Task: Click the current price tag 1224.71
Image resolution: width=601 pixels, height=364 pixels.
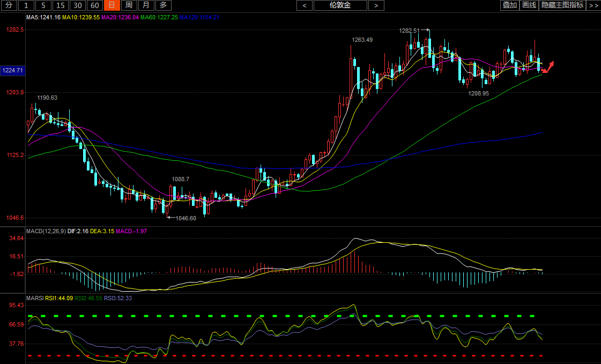Action: tap(13, 71)
